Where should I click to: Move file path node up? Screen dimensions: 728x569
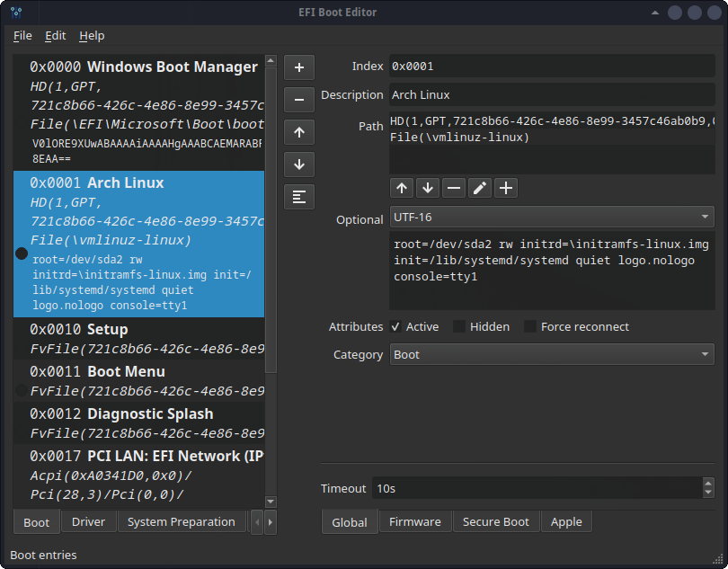pos(402,188)
